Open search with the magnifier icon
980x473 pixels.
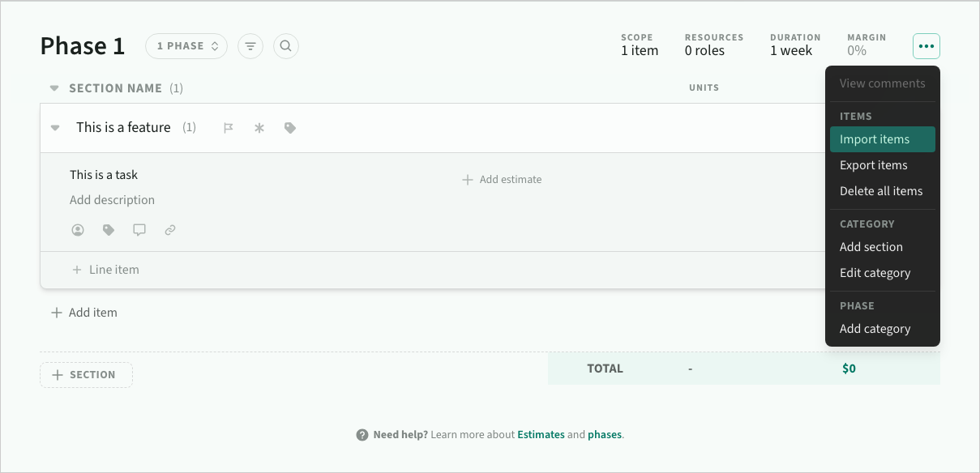(x=286, y=46)
